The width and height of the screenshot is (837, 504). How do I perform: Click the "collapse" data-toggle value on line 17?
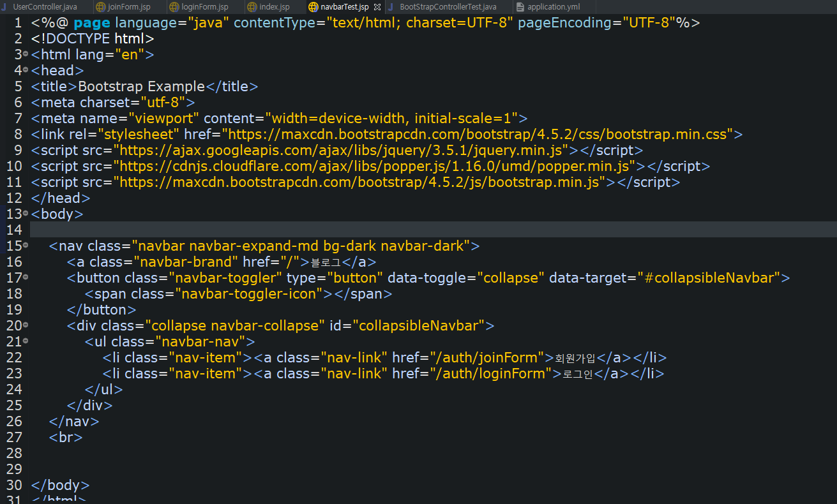click(x=510, y=278)
